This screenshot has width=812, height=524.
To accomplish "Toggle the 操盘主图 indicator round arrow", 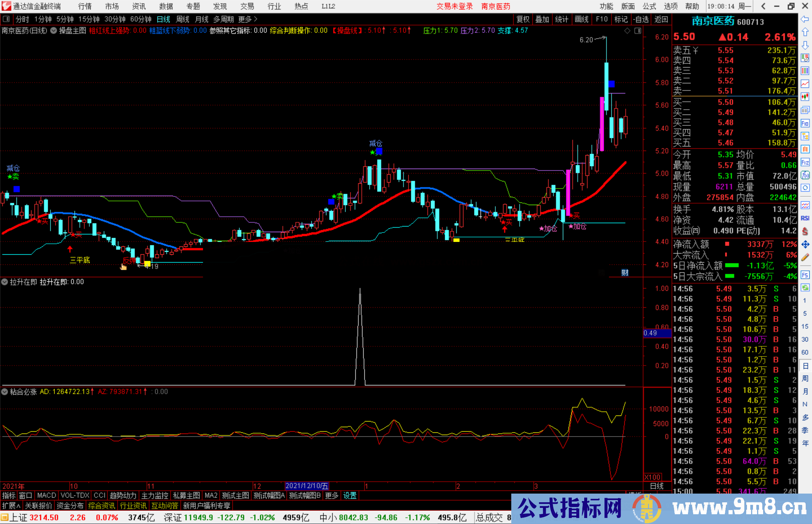I will click(x=54, y=31).
